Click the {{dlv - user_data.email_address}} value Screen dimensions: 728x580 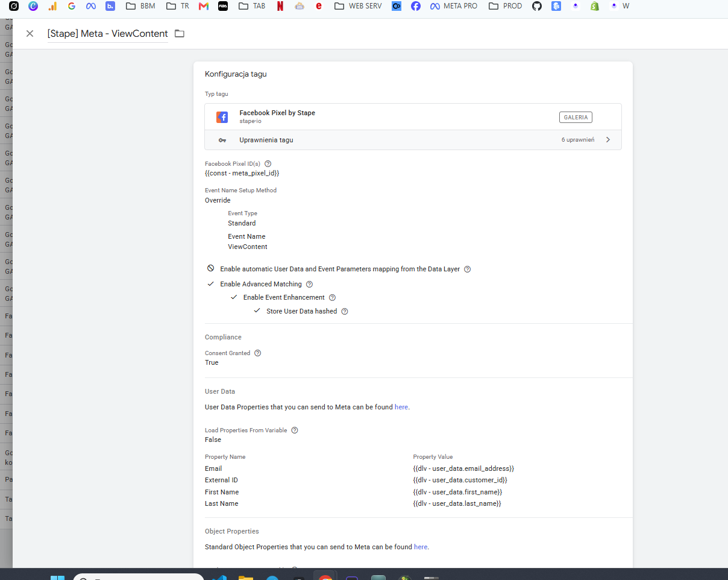463,468
